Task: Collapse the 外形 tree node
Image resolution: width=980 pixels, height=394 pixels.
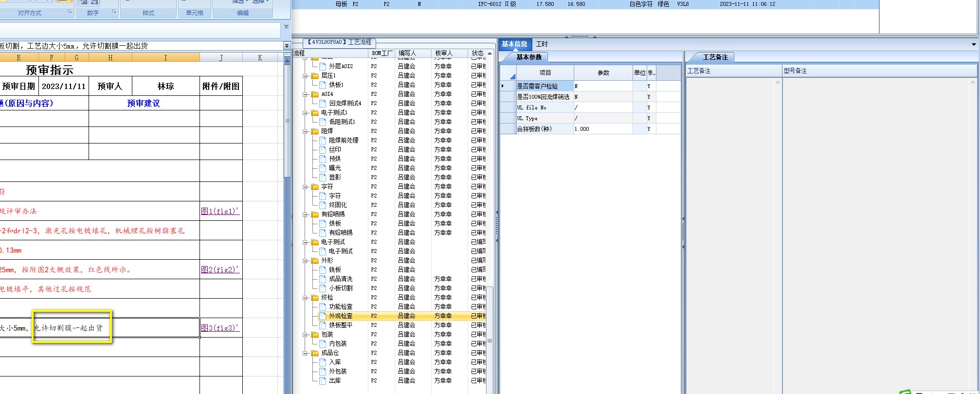Action: pyautogui.click(x=305, y=261)
